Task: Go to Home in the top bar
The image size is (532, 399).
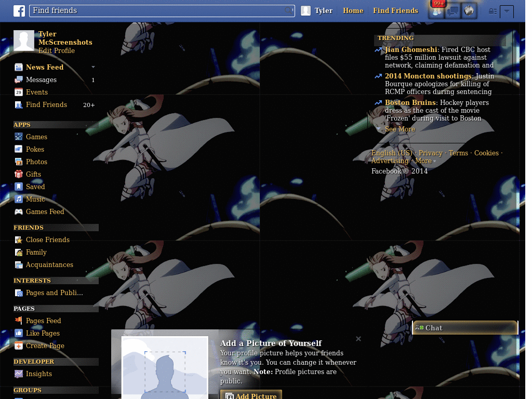Action: (353, 10)
